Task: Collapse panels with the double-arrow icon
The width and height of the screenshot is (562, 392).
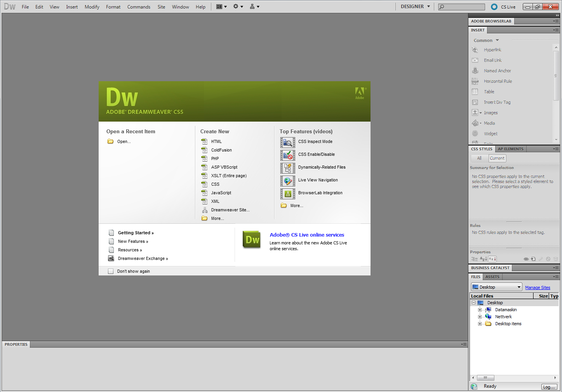Action: click(557, 16)
